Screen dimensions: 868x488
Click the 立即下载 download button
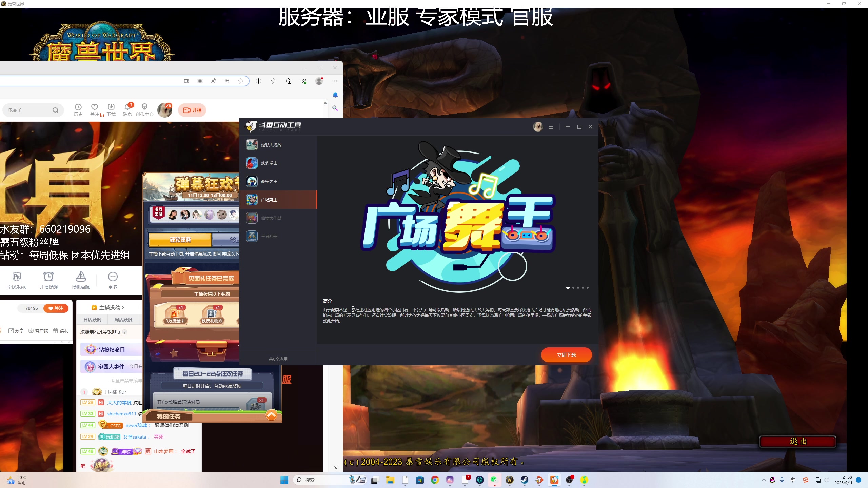pos(566,355)
